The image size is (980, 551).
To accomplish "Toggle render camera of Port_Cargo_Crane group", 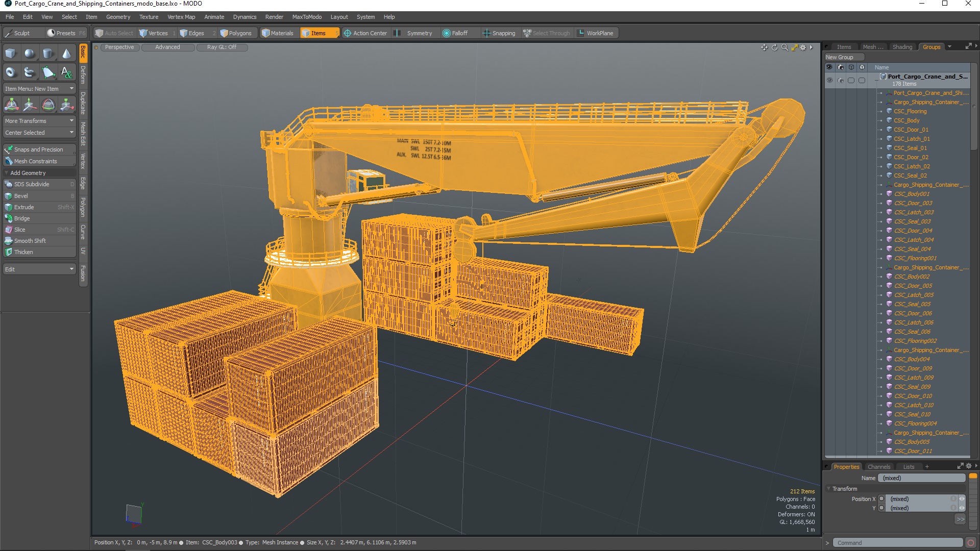I will coord(840,80).
